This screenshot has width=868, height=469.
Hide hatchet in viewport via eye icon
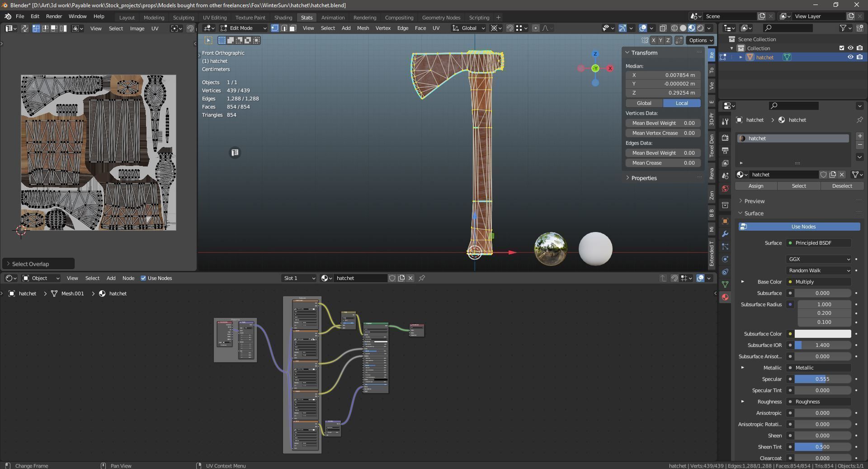click(x=850, y=57)
